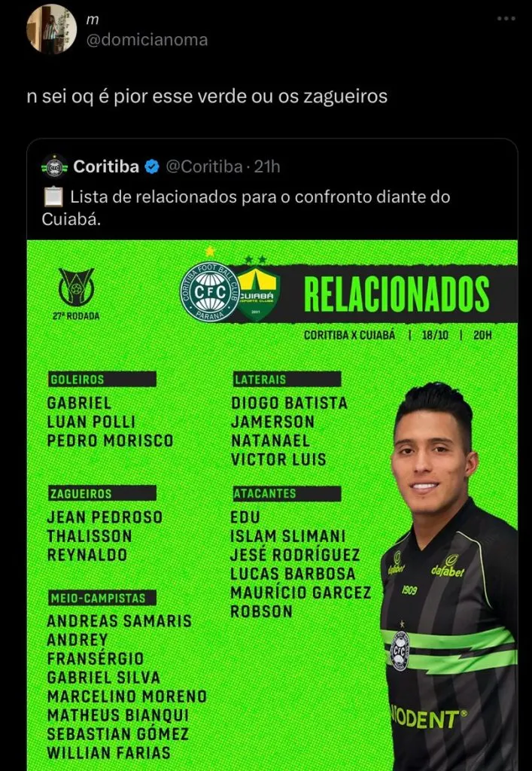Click the Coritiba CFC crest on the graphic
Viewport: 532px width, 771px height.
[x=208, y=289]
